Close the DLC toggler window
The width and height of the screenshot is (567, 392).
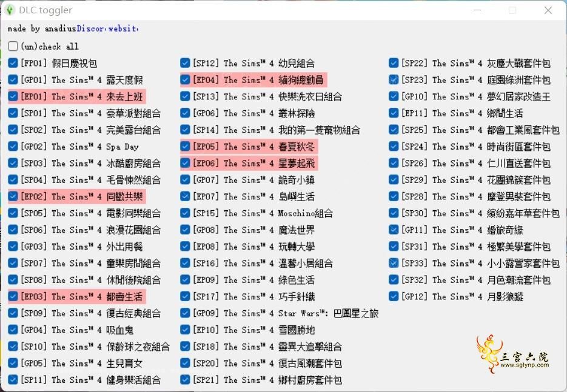tap(548, 10)
